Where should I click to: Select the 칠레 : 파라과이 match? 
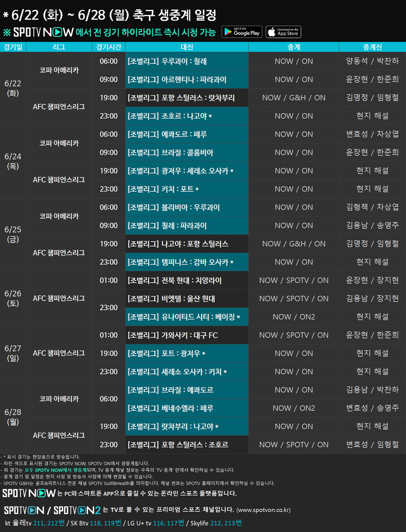(187, 225)
